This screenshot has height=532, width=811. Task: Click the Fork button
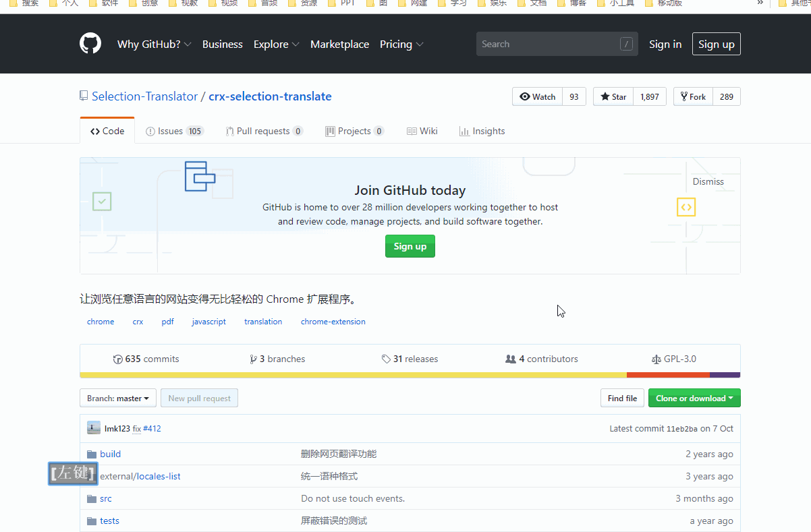coord(693,96)
